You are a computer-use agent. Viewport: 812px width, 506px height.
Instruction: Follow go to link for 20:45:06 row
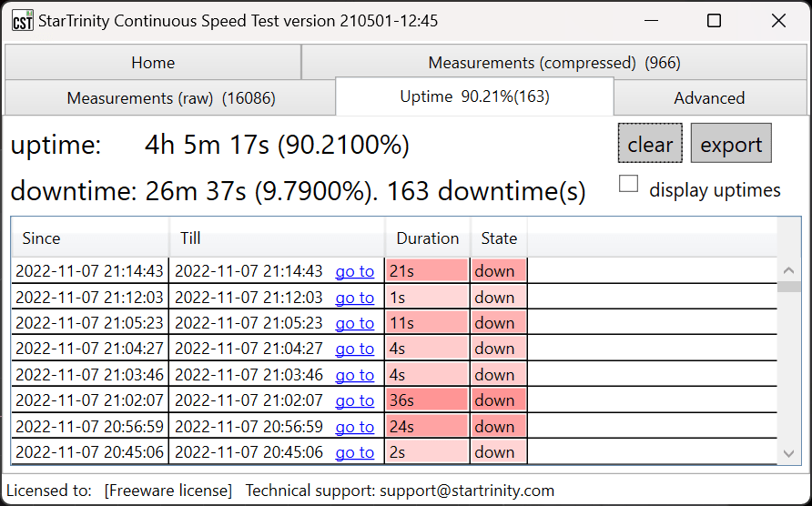coord(355,452)
